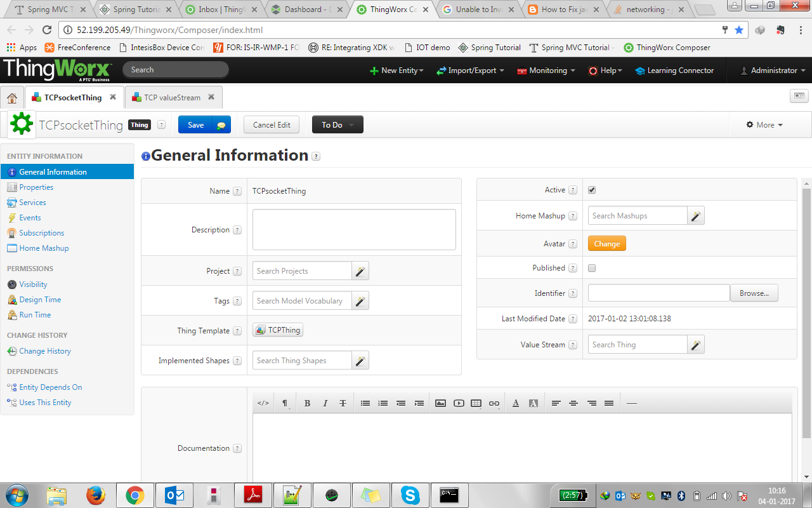Open Home Mashup in the sidebar

coord(44,248)
